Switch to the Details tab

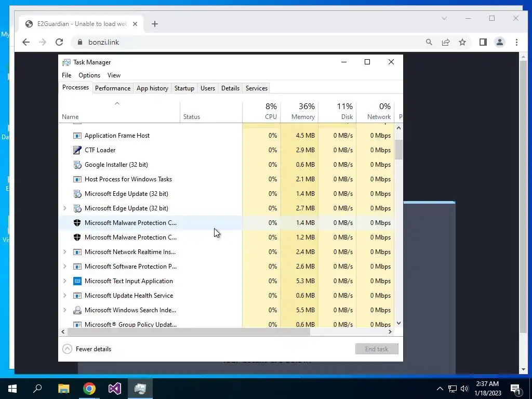(x=230, y=88)
